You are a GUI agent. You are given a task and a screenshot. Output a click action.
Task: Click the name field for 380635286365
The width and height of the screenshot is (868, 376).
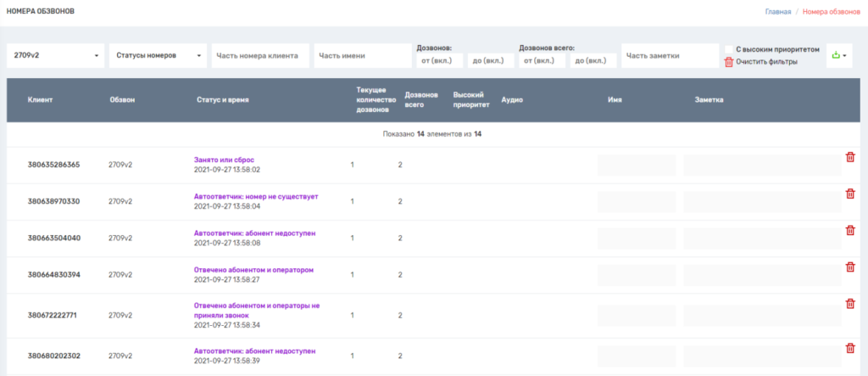pos(636,165)
